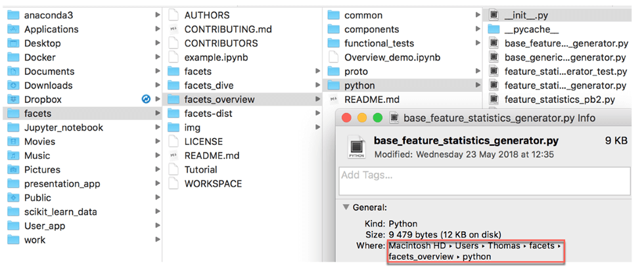Select the feature_statistics_pb2.py file

tap(559, 100)
